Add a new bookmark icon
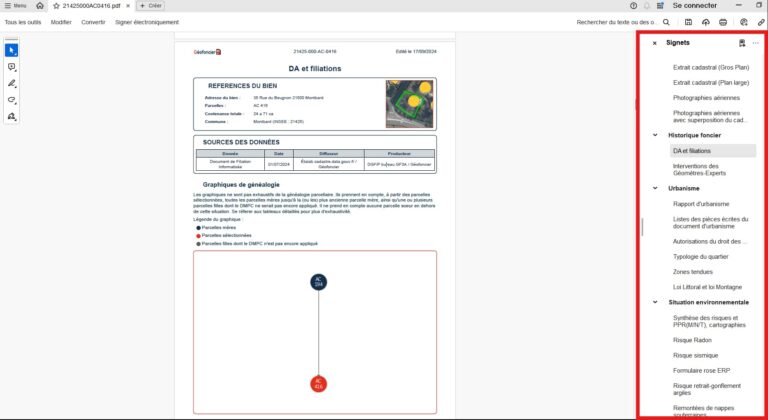This screenshot has height=420, width=768. click(x=742, y=43)
